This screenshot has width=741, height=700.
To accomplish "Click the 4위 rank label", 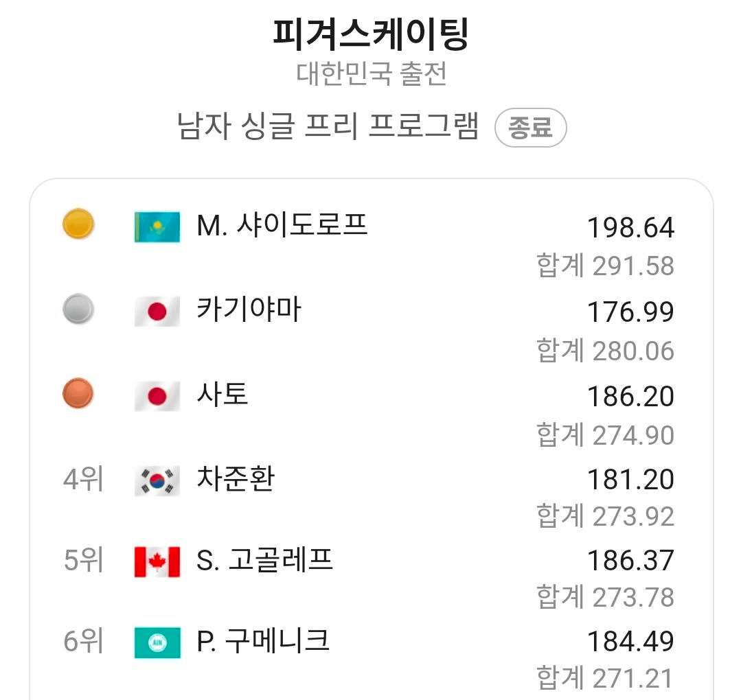I will (83, 479).
